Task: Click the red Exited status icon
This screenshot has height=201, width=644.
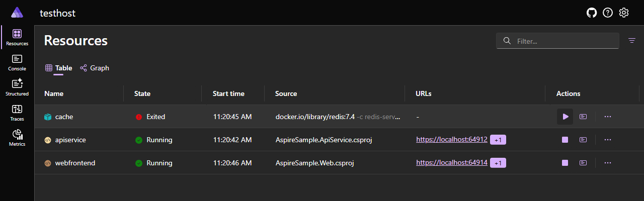Action: coord(139,117)
